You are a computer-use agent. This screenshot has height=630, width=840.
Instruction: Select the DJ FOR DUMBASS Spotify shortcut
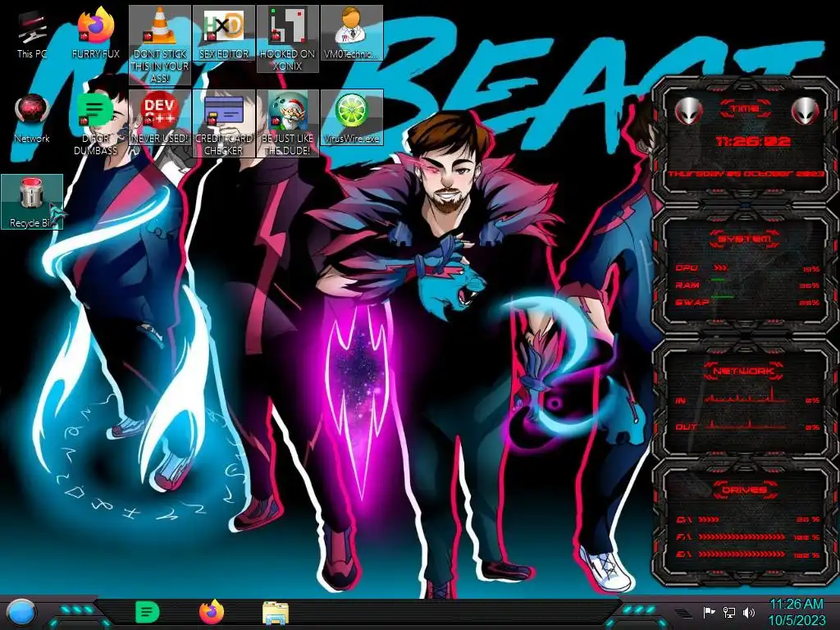coord(96,124)
